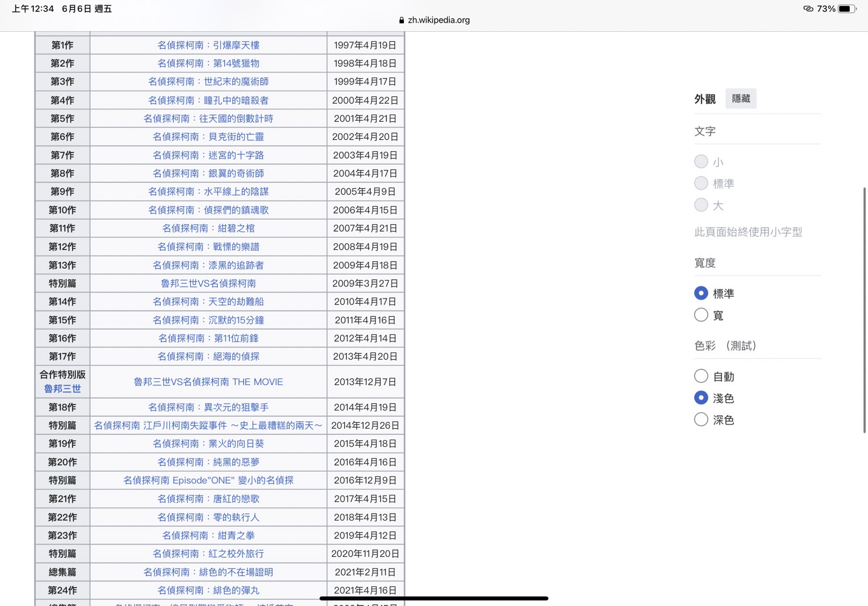Screen dimensions: 868x606
Task: Choose 標準 width radio button
Action: 701,293
